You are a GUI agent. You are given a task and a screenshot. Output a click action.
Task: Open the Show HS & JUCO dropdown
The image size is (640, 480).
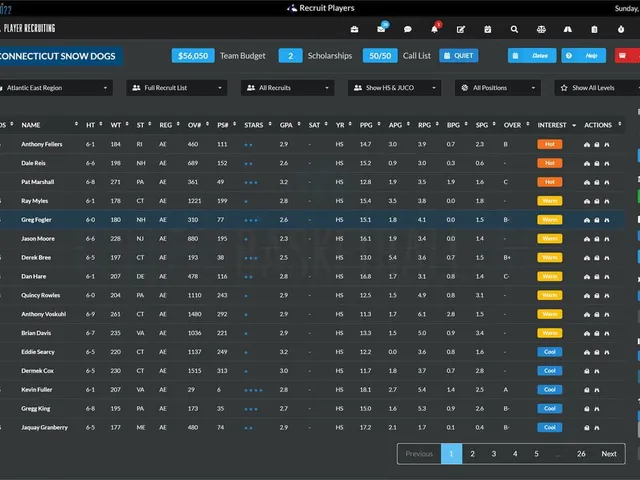point(394,88)
